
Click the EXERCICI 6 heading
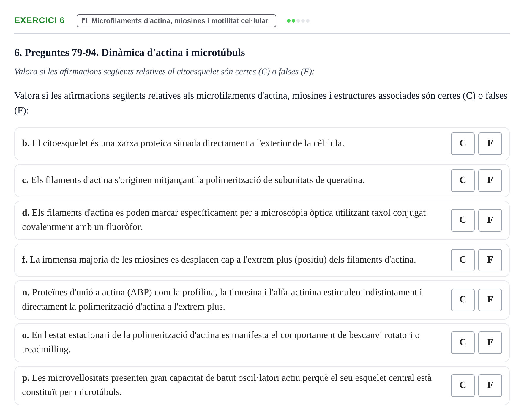coord(40,20)
